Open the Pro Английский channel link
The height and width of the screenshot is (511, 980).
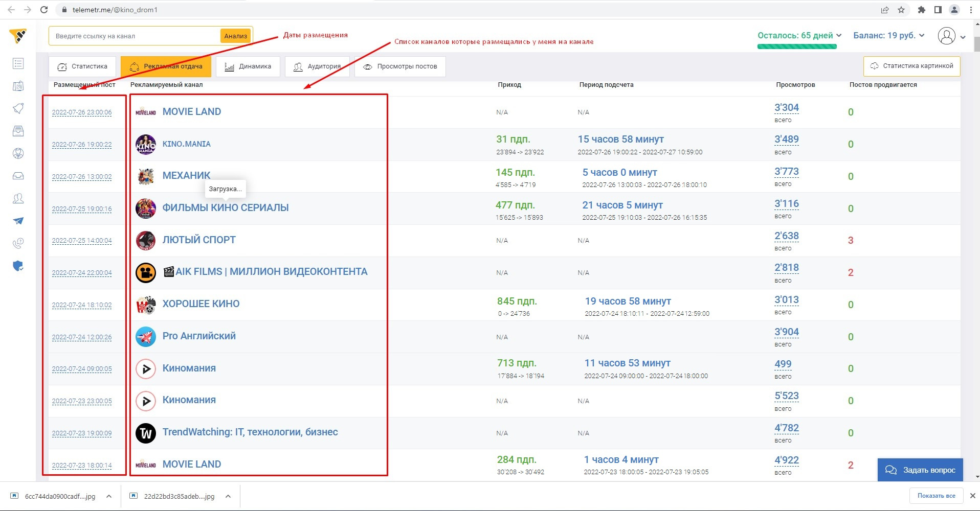pyautogui.click(x=199, y=336)
